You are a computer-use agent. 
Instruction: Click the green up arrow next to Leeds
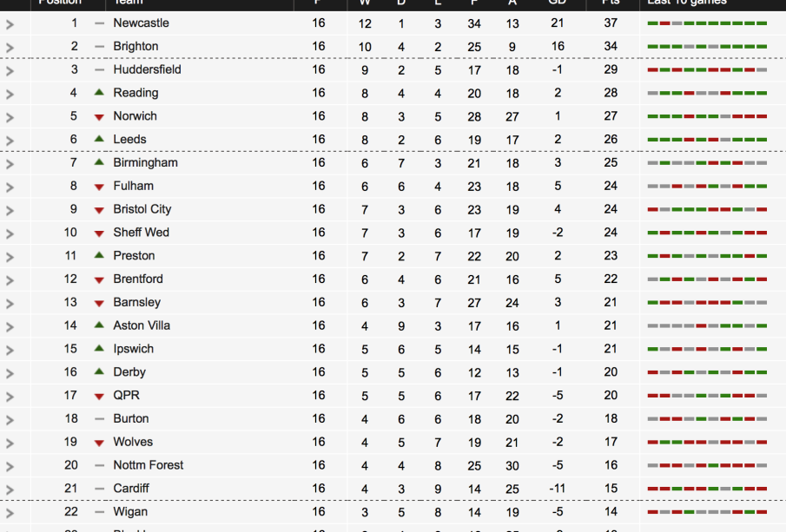(x=99, y=139)
